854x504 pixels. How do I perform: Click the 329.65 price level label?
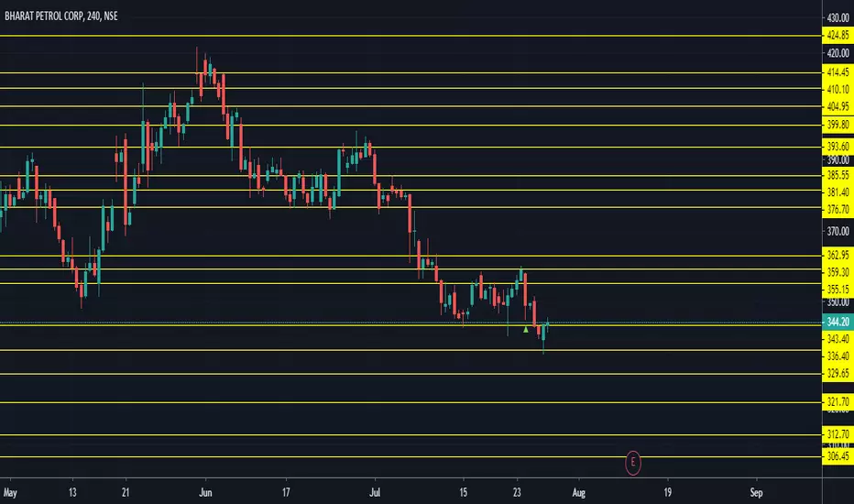(x=838, y=374)
